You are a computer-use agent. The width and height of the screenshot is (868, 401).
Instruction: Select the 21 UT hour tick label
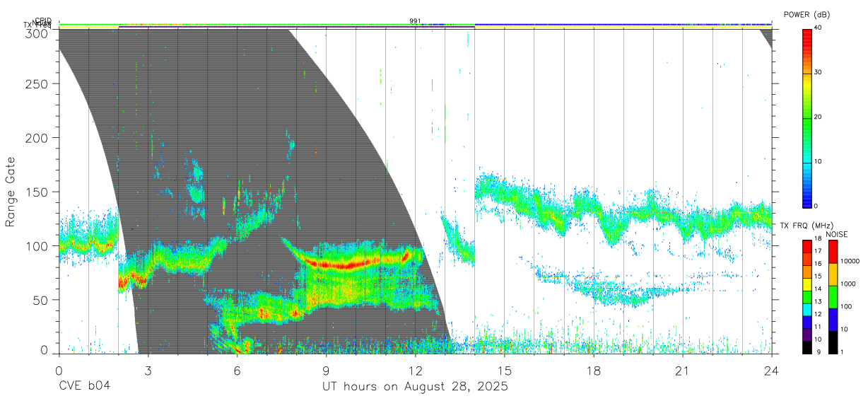(683, 370)
